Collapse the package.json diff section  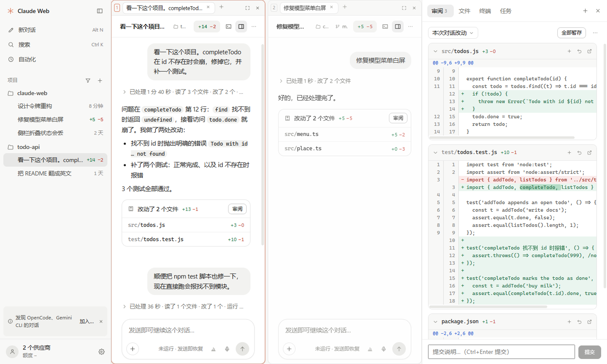pos(435,322)
